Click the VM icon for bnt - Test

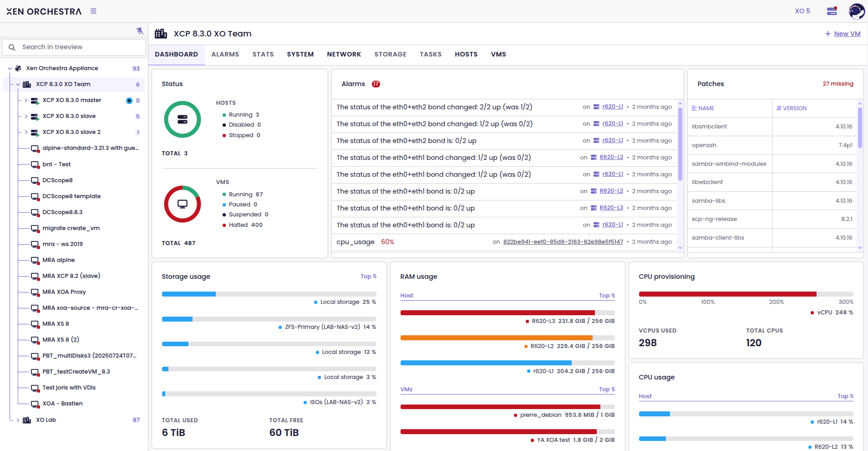coord(35,165)
